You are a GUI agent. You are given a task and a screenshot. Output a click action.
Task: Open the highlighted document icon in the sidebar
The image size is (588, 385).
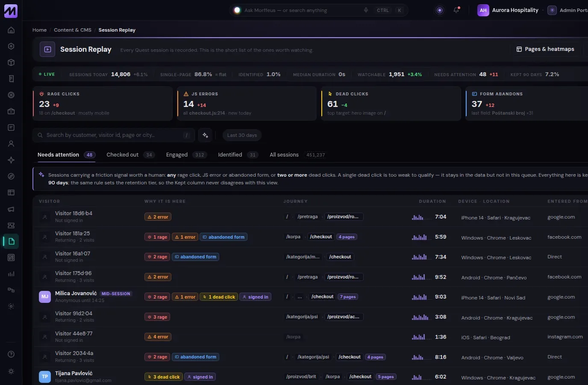pos(11,241)
